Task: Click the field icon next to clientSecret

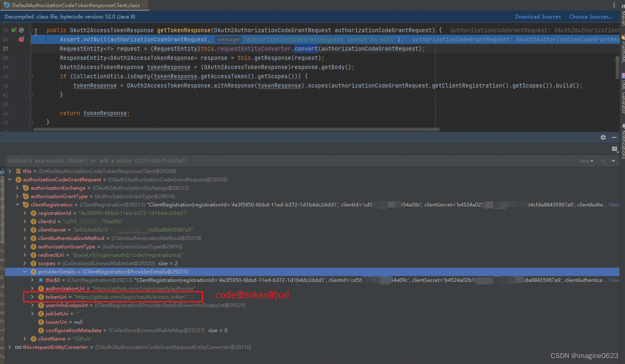Action: click(x=34, y=230)
